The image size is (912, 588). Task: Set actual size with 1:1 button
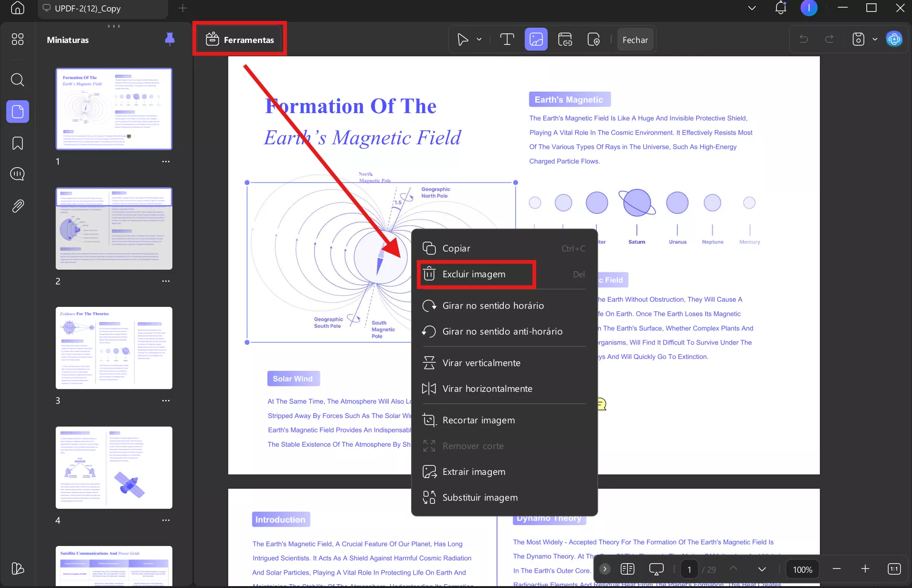click(894, 569)
